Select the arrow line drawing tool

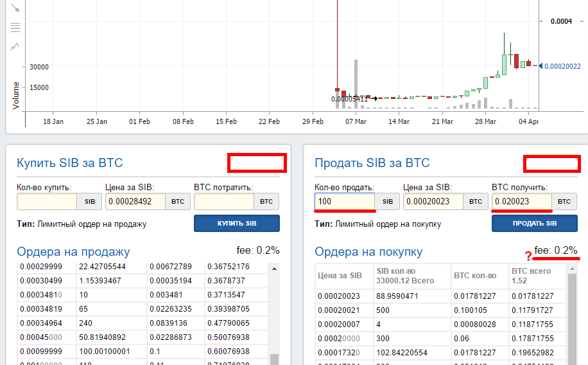[x=15, y=8]
